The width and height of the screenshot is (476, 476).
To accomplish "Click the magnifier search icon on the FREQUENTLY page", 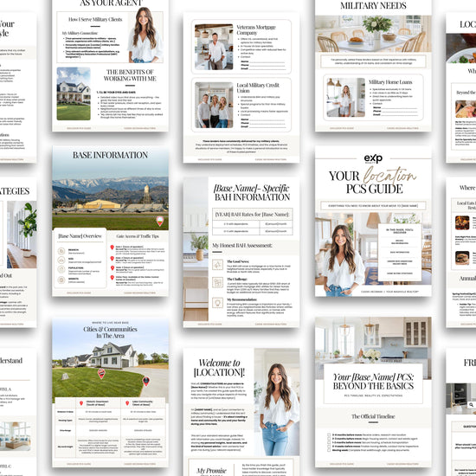I will point(471,405).
